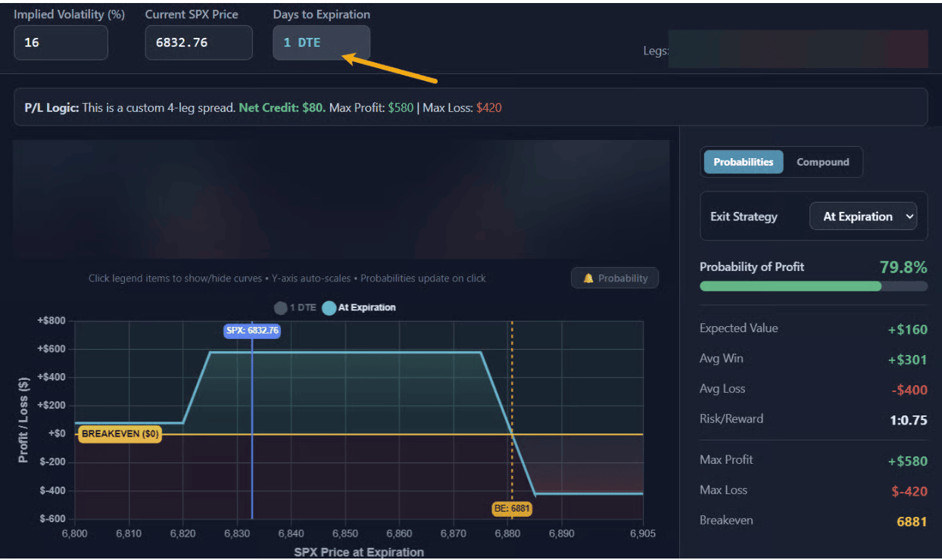
Task: Open the Days to Expiration selector
Action: tap(321, 43)
